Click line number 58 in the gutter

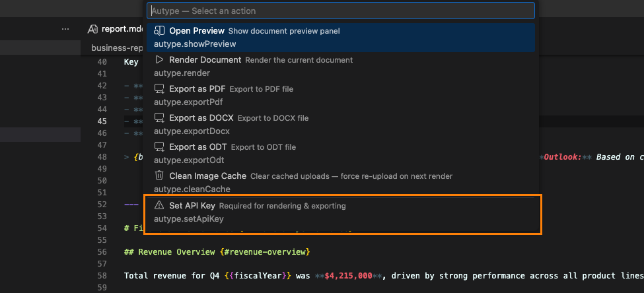click(102, 275)
